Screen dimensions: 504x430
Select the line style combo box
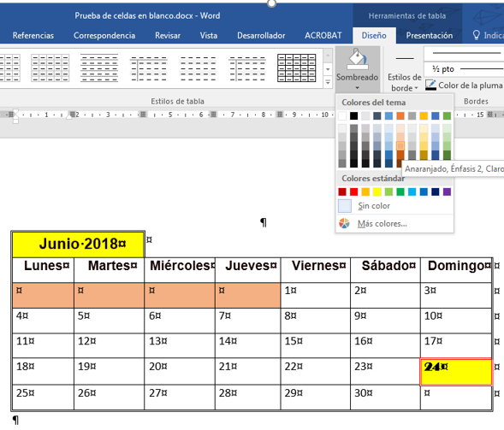pos(464,54)
